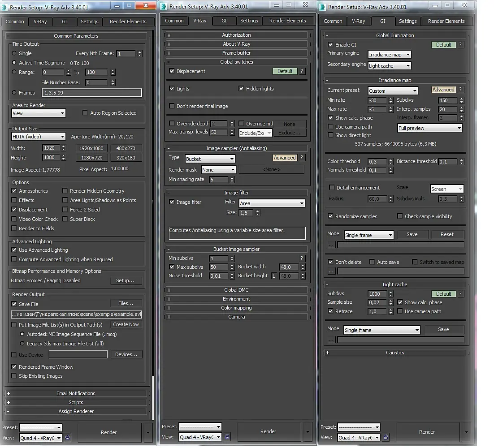
Task: Open the Settings tab in the middle window
Action: click(x=249, y=21)
